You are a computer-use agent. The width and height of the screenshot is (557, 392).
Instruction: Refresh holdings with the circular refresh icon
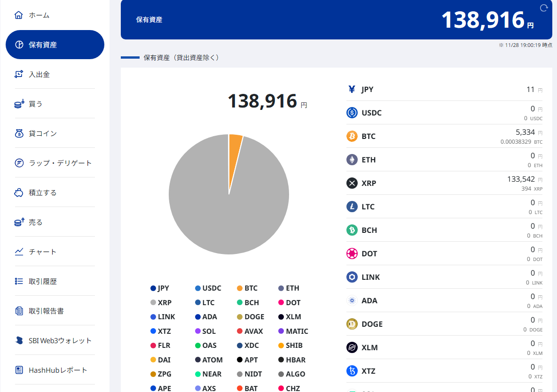[x=544, y=8]
